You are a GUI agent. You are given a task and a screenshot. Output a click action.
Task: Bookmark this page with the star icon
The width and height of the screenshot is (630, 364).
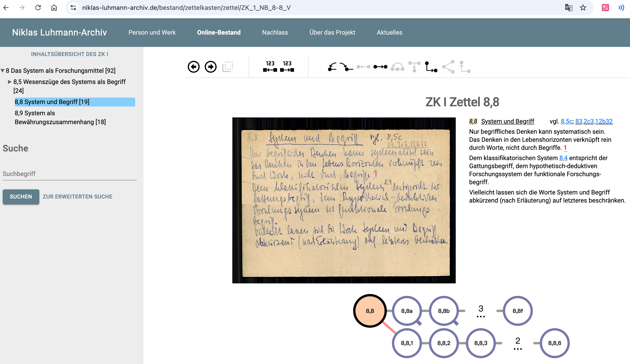click(x=583, y=8)
